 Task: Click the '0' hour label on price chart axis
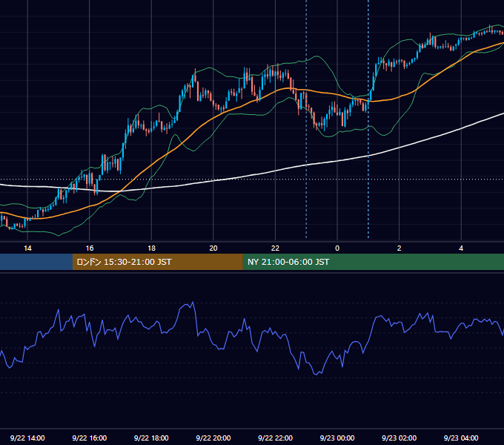click(x=337, y=248)
